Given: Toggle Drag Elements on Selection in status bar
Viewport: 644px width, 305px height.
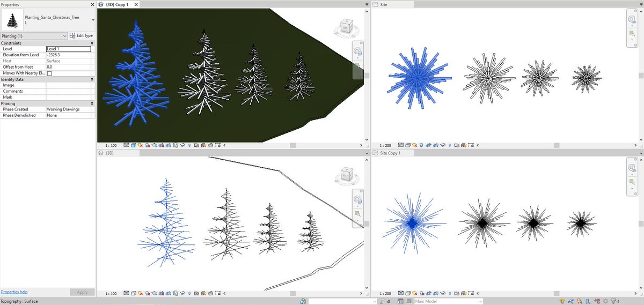Looking at the screenshot, I should point(598,301).
